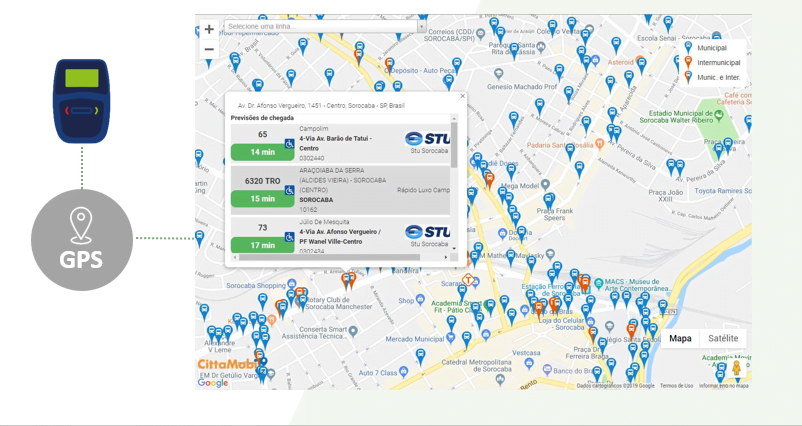Viewport: 802px width, 426px height.
Task: Click the Mega Model place pin
Action: click(545, 184)
